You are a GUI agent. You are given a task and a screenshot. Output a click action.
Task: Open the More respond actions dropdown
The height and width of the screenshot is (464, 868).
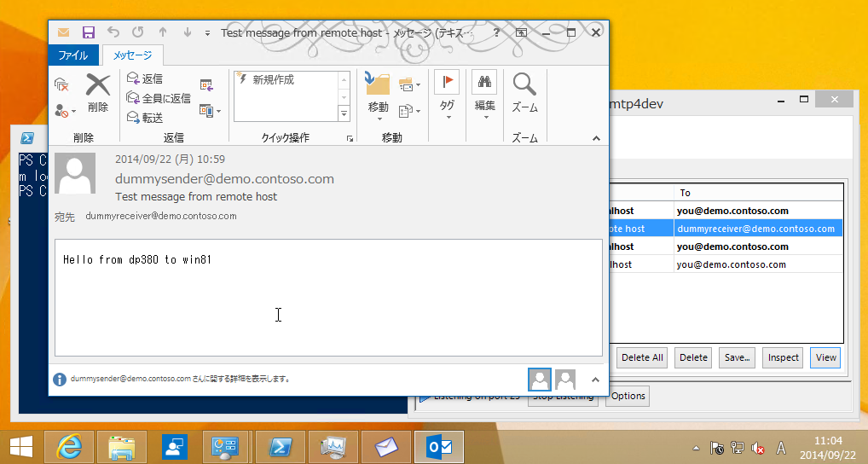point(211,111)
